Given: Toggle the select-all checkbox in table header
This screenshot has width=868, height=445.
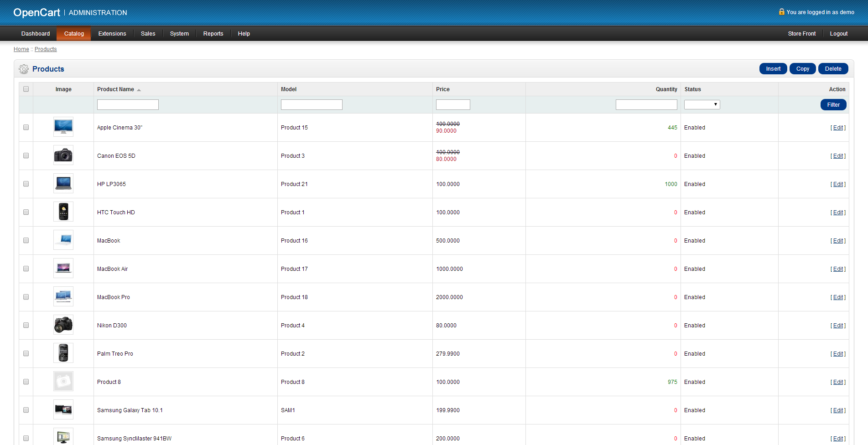Looking at the screenshot, I should pos(26,89).
